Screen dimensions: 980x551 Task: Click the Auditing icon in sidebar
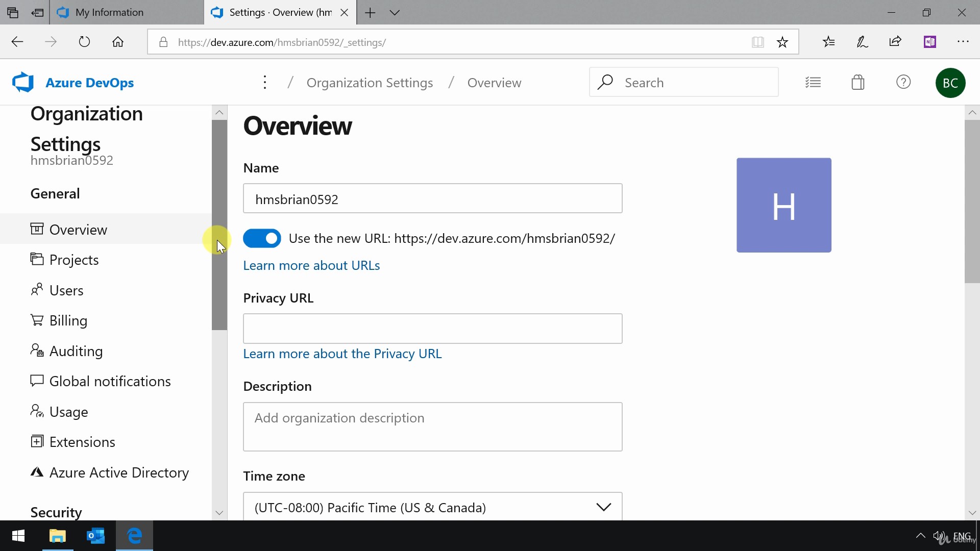click(x=37, y=350)
